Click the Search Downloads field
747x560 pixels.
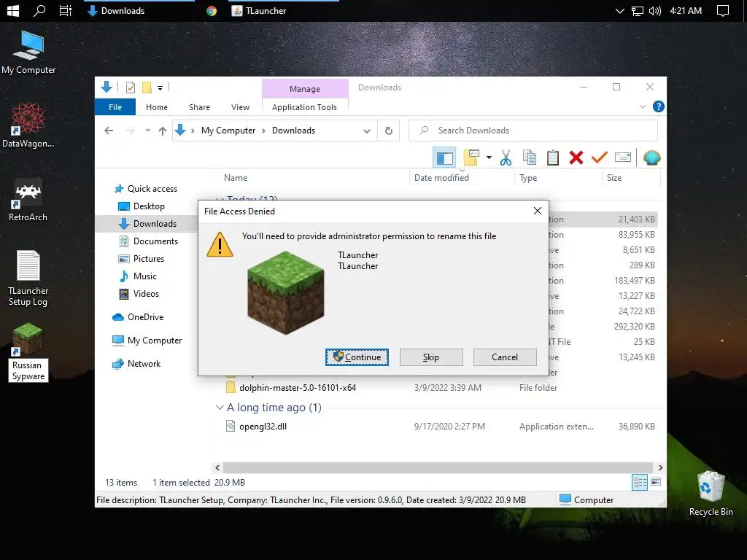pos(533,131)
